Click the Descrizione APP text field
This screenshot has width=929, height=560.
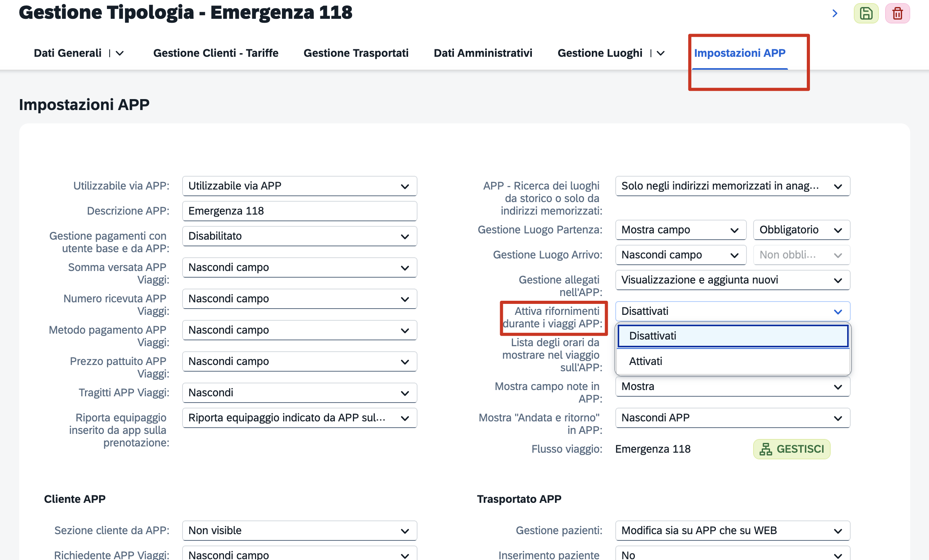(x=299, y=211)
